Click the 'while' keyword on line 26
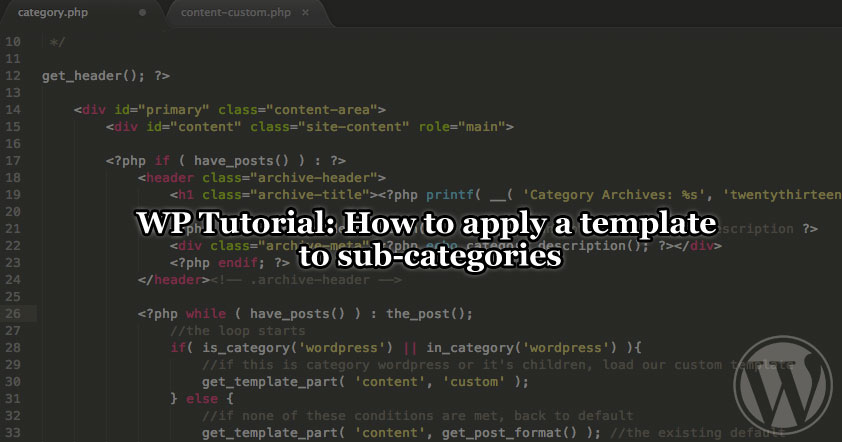Viewport: 842px width, 442px height. click(206, 314)
